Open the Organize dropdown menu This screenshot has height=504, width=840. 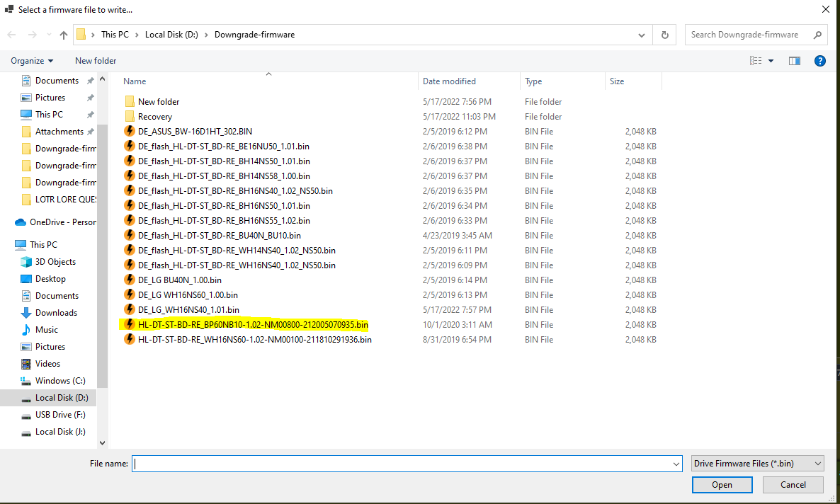tap(32, 61)
